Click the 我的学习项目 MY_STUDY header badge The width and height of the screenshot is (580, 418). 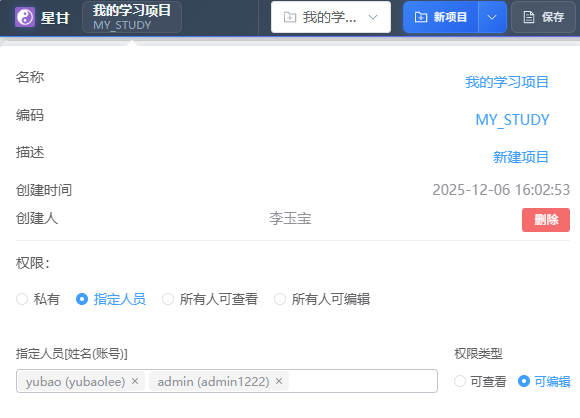click(132, 17)
